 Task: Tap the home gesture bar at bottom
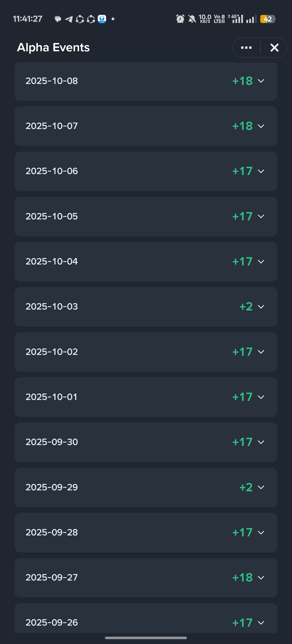[x=146, y=638]
